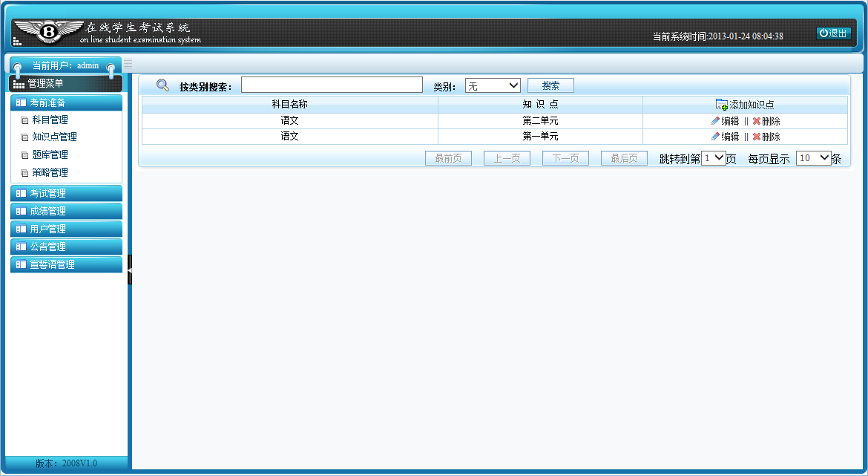The width and height of the screenshot is (868, 476).
Task: Click red delete X for 第二单元 row
Action: [x=756, y=121]
